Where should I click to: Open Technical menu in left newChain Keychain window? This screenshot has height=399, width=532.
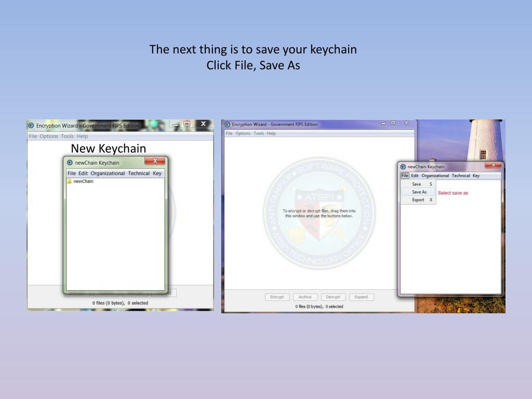[x=139, y=173]
